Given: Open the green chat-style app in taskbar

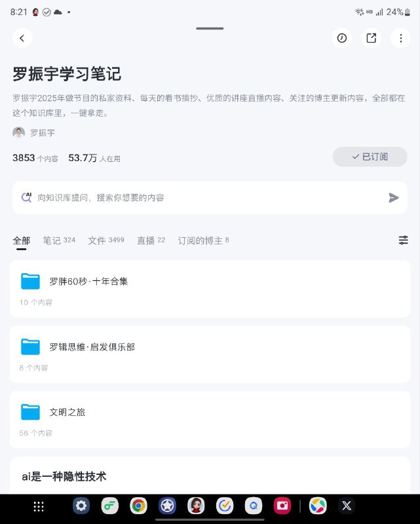Looking at the screenshot, I should 110,506.
